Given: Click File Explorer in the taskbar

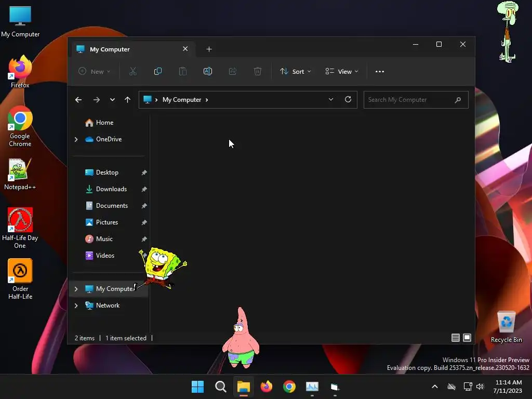Looking at the screenshot, I should (243, 387).
